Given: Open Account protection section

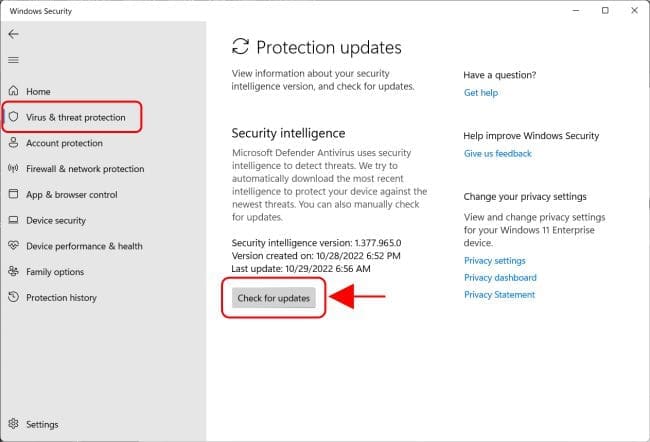Looking at the screenshot, I should (x=64, y=143).
